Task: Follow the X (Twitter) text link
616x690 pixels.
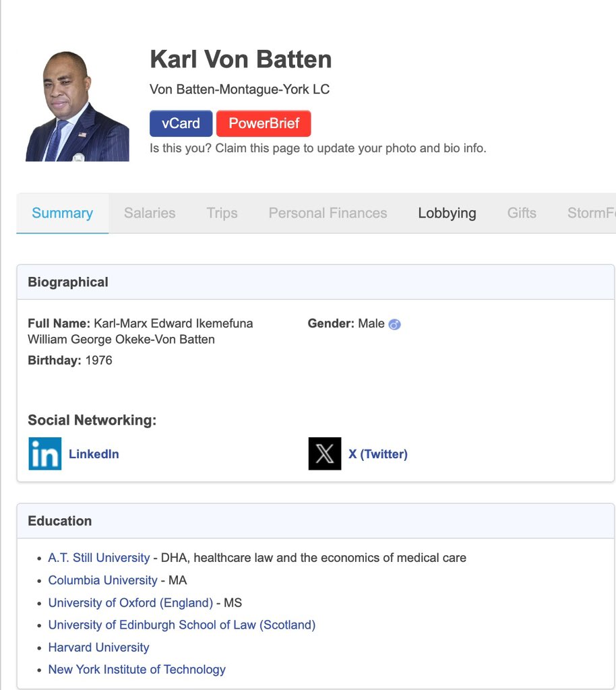Action: coord(378,454)
